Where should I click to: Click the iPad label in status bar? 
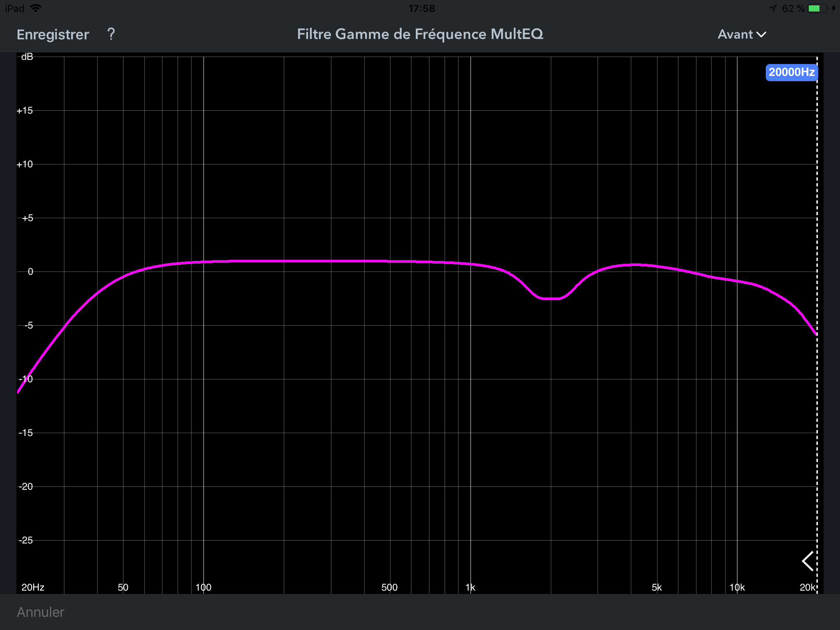pos(15,8)
